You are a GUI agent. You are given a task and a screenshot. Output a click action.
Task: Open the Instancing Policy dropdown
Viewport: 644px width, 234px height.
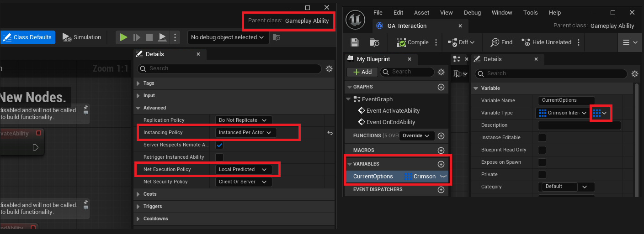pyautogui.click(x=245, y=132)
